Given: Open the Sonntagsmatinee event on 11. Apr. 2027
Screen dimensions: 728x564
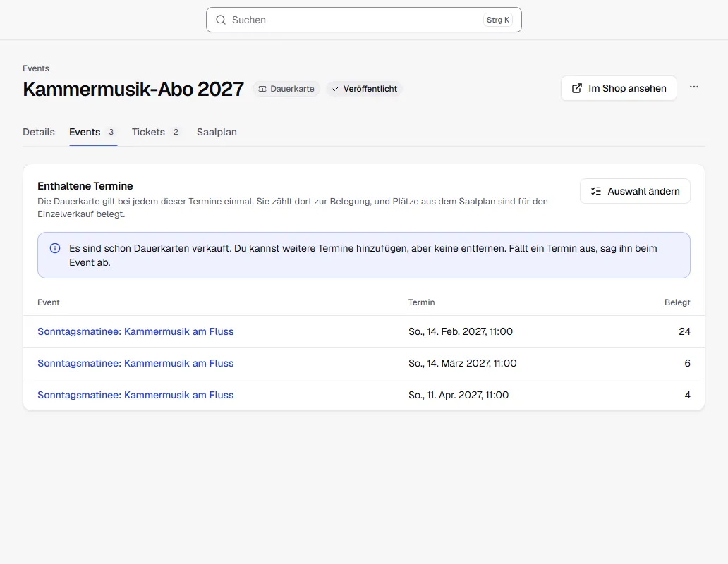Looking at the screenshot, I should click(x=135, y=395).
